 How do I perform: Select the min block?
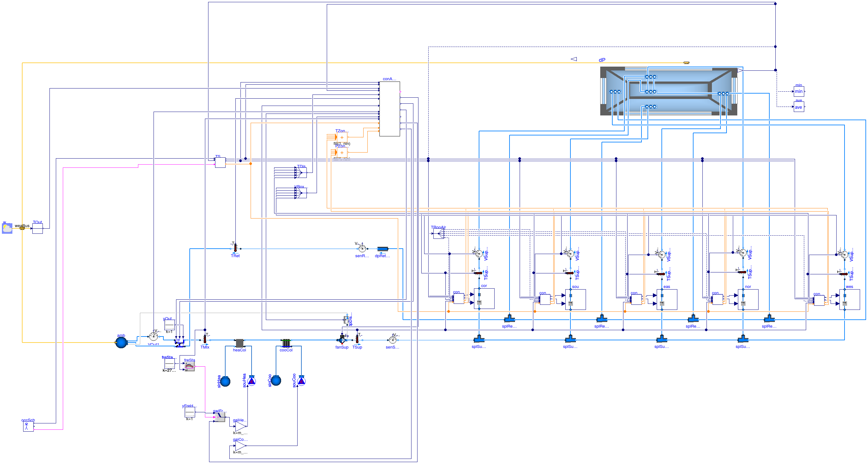(x=799, y=91)
